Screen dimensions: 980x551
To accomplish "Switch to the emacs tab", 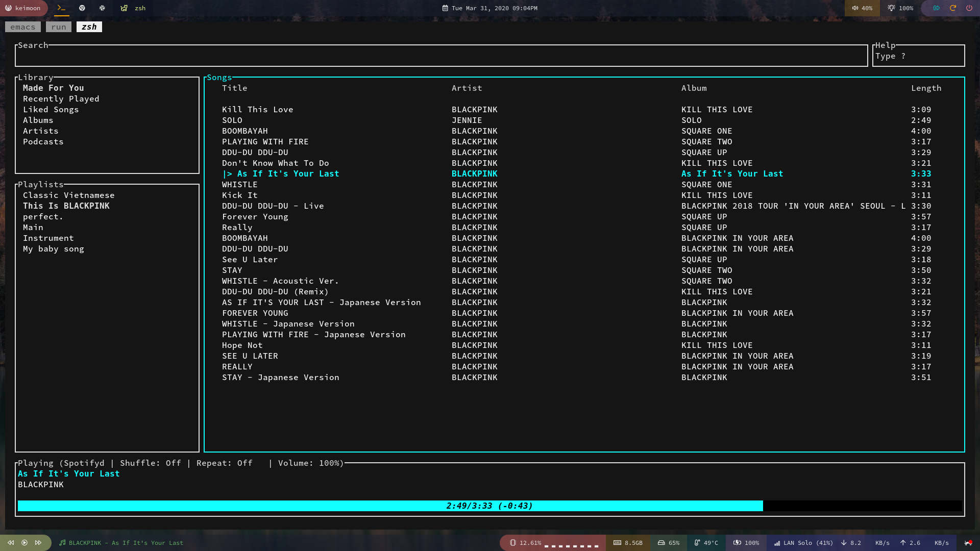I will [23, 27].
